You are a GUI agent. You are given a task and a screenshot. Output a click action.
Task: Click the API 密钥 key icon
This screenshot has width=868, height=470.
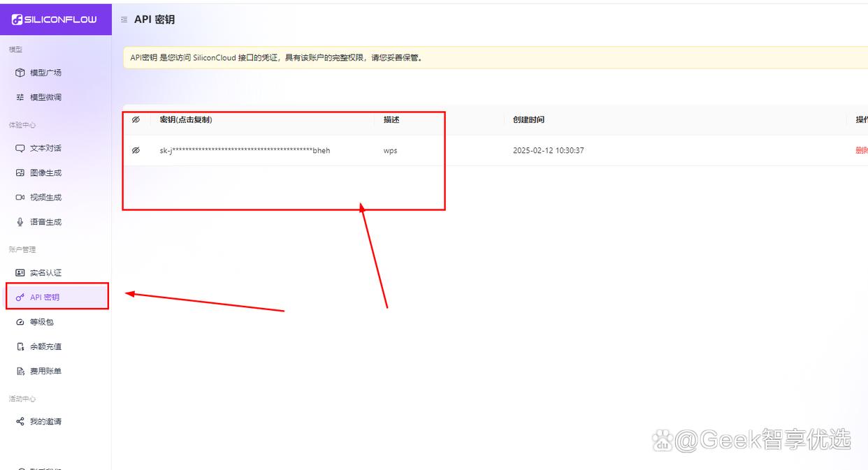click(20, 298)
